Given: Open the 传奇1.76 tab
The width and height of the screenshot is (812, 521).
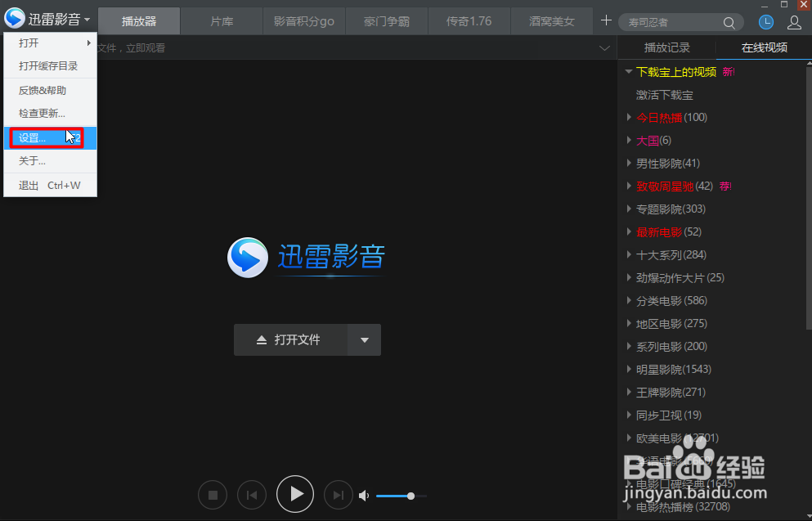Looking at the screenshot, I should pyautogui.click(x=469, y=21).
